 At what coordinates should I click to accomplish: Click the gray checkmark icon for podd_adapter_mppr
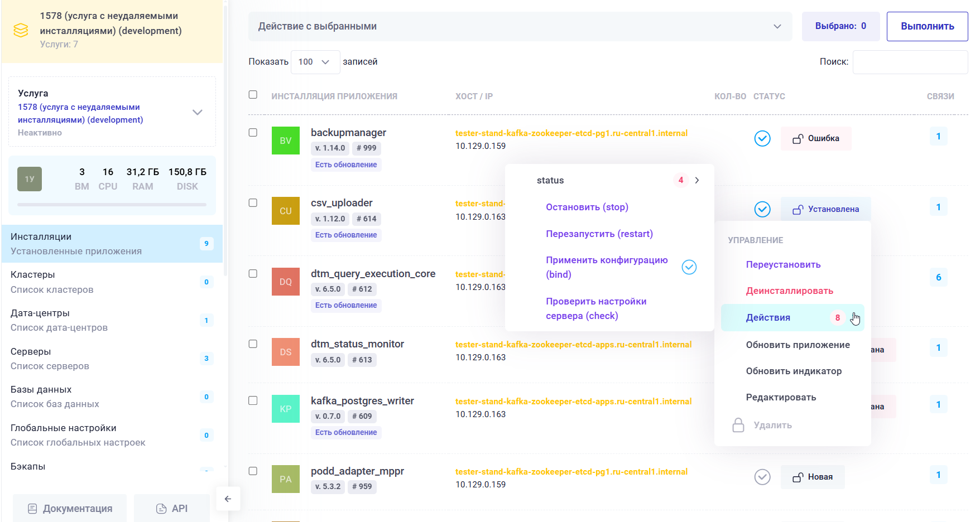[x=762, y=477]
